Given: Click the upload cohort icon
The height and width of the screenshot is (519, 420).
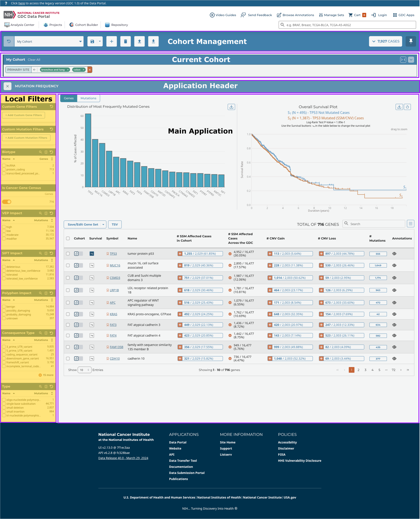Looking at the screenshot, I should coord(139,41).
